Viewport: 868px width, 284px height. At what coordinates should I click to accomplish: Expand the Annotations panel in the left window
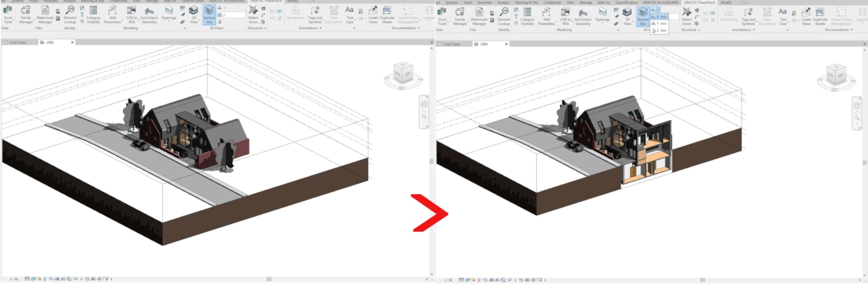pos(310,28)
